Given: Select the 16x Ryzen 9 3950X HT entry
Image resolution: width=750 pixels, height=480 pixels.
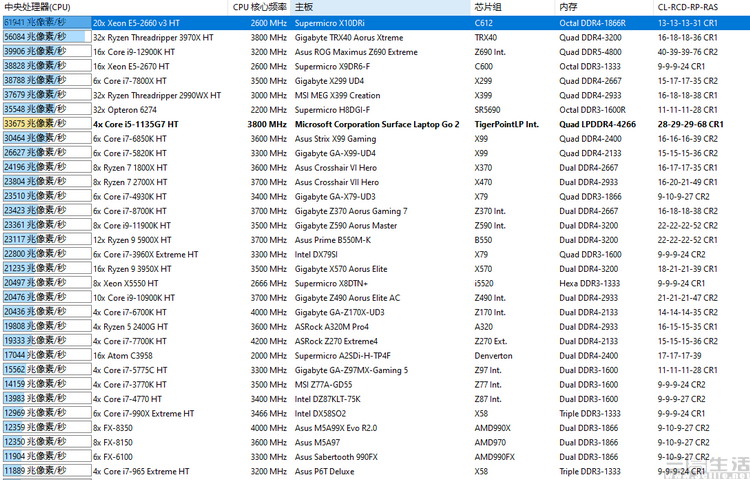Looking at the screenshot, I should pyautogui.click(x=132, y=269).
